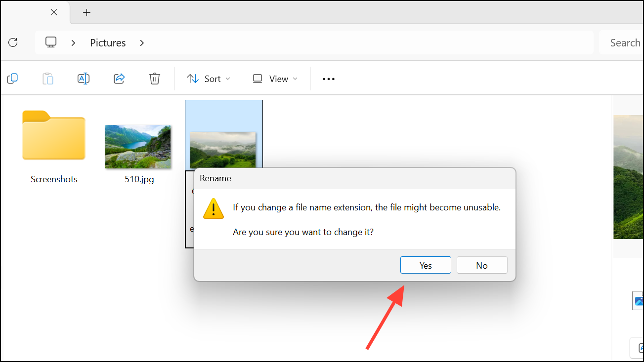The height and width of the screenshot is (362, 644).
Task: Select the 510.jpg image thumbnail
Action: [x=139, y=147]
